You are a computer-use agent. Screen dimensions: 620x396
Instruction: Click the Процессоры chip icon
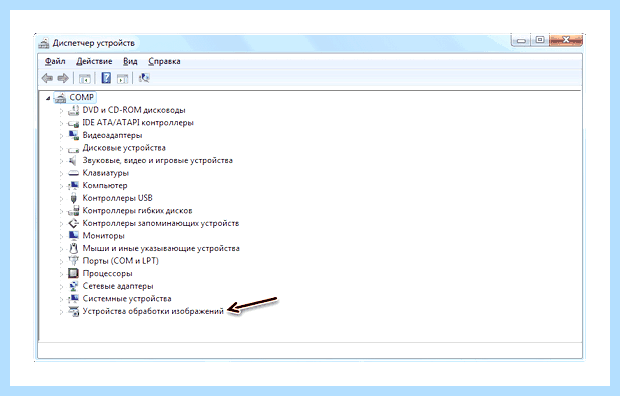point(73,273)
